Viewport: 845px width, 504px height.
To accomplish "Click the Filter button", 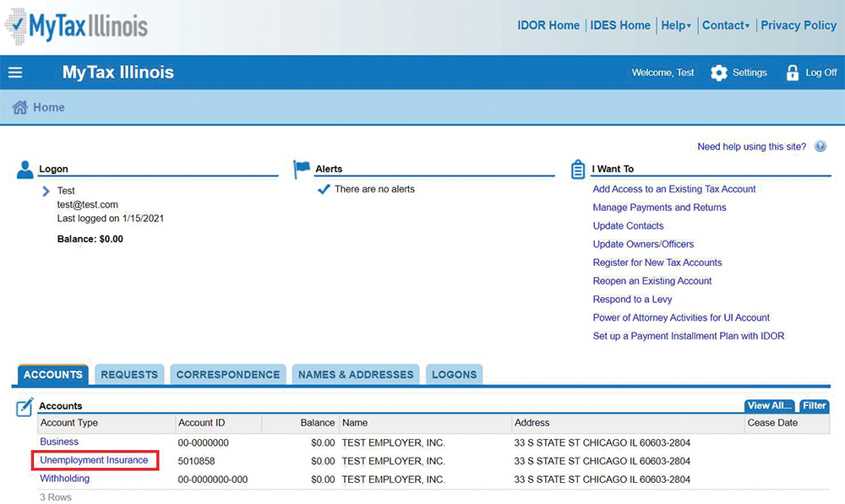I will point(814,406).
